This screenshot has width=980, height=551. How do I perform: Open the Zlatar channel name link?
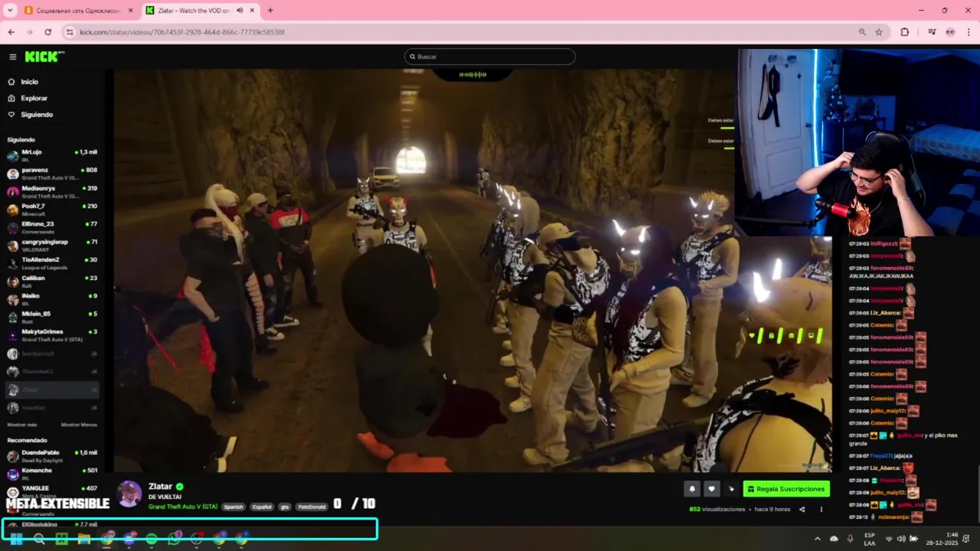[x=160, y=486]
